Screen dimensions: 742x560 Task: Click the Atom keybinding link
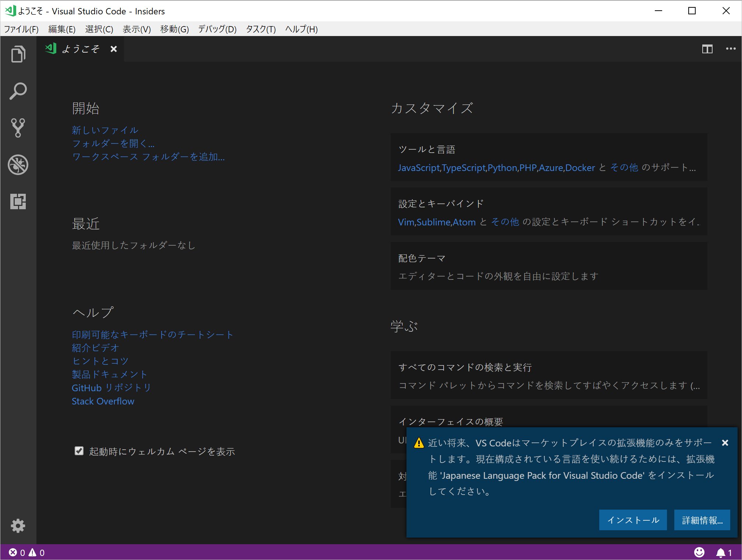(x=464, y=222)
